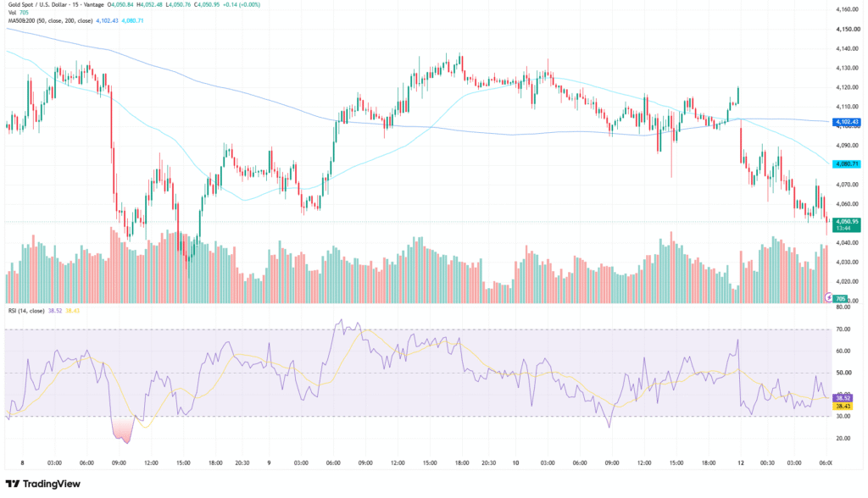
Task: Click the day 12 label on time axis
Action: (741, 463)
